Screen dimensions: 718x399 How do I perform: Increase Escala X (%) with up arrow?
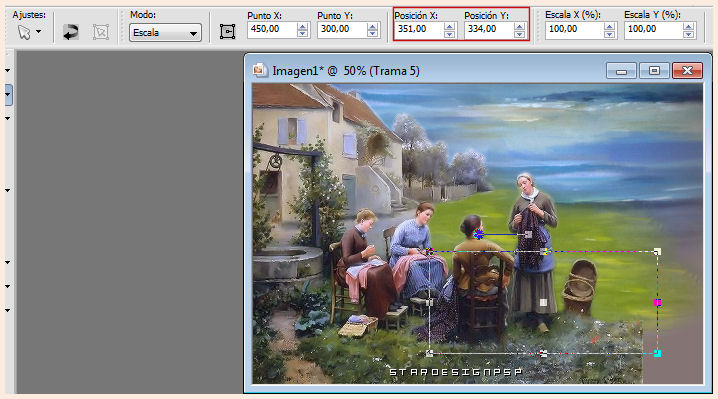point(609,27)
